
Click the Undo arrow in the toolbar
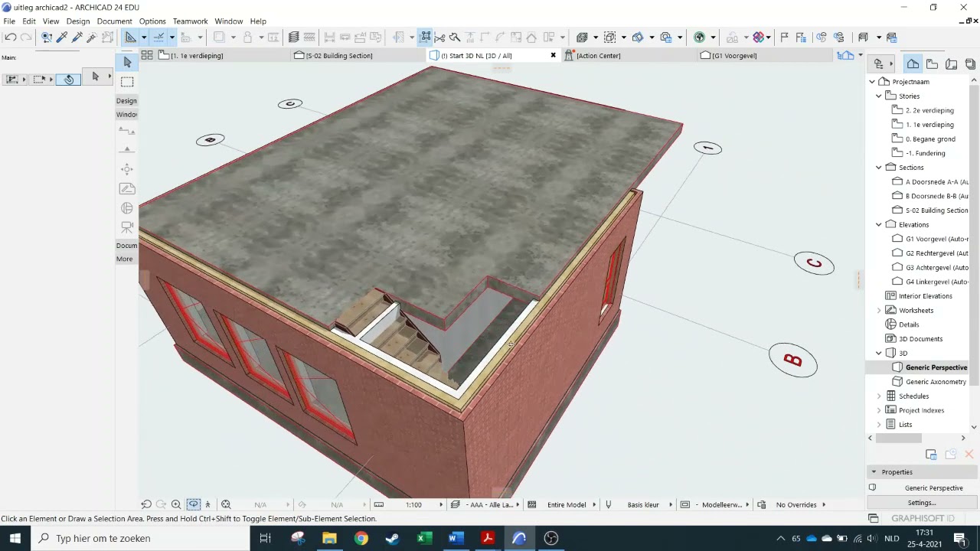click(11, 37)
